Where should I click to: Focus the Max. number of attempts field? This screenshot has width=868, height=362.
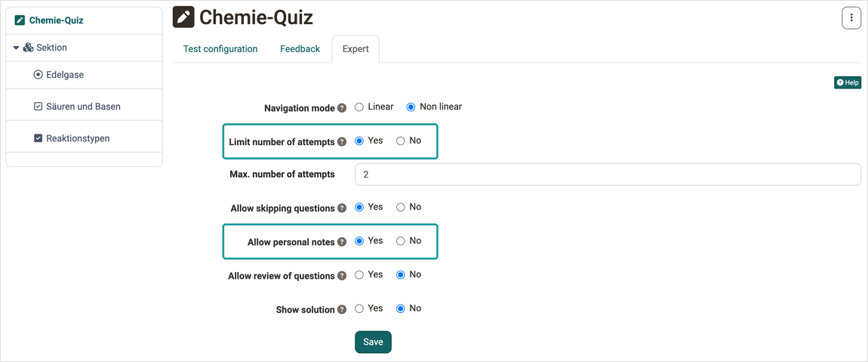click(x=608, y=174)
